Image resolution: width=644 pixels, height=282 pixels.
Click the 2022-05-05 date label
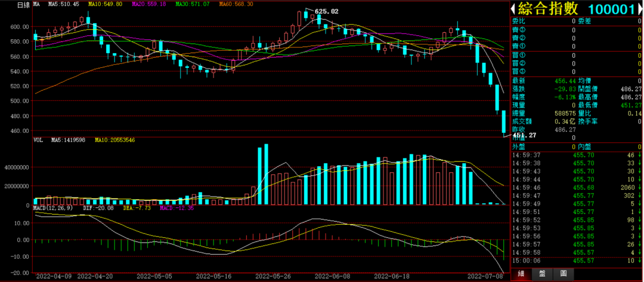(x=154, y=276)
